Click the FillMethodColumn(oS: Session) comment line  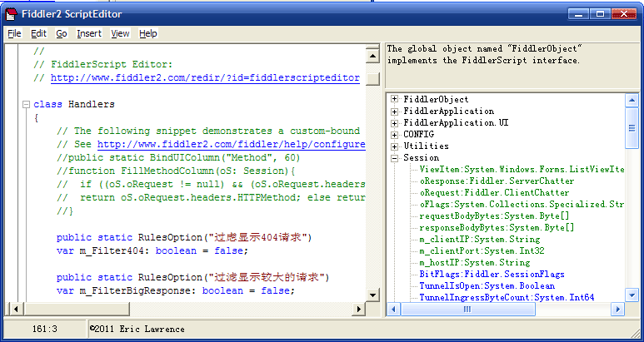(x=176, y=171)
